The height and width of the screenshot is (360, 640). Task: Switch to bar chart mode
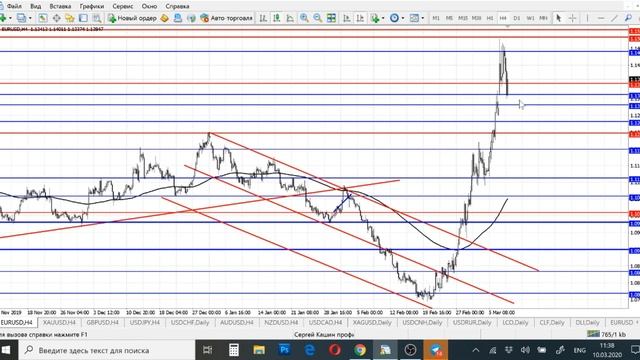263,18
